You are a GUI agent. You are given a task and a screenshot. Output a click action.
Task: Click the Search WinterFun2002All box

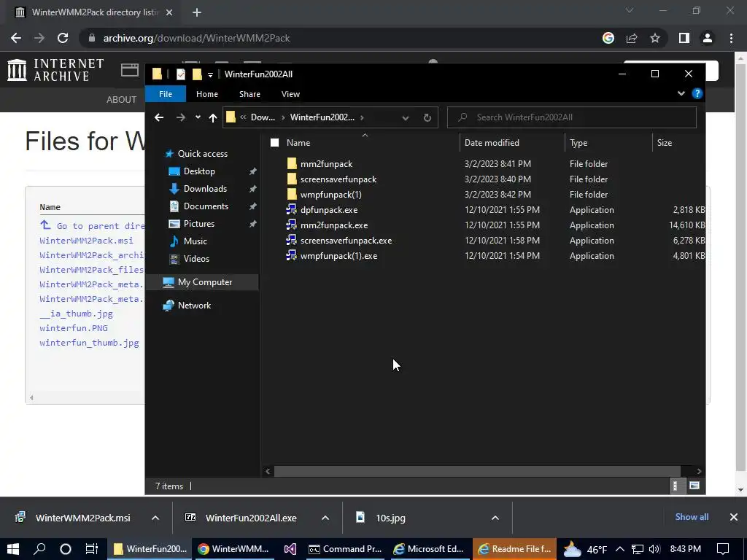point(572,117)
